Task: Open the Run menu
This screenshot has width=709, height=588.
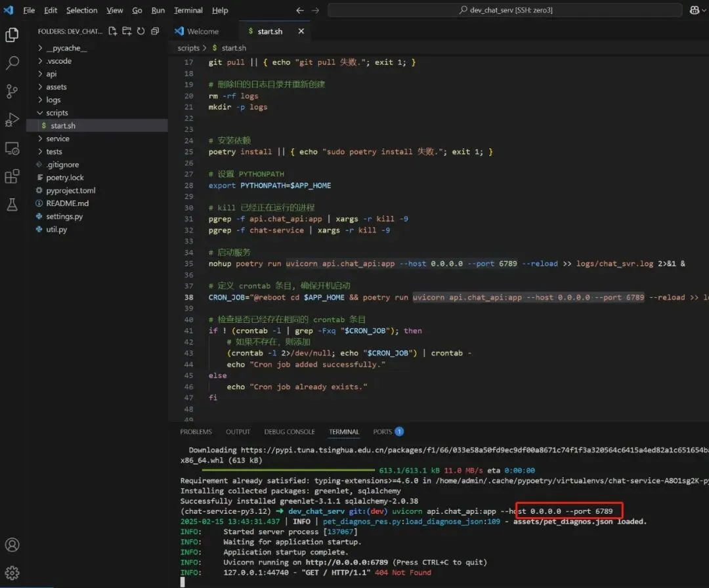Action: coord(158,10)
